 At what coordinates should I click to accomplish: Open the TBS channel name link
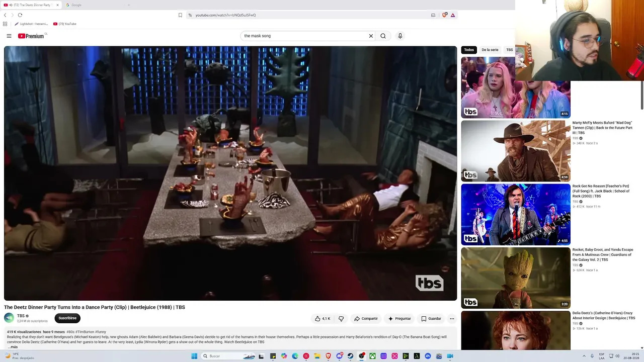tap(21, 316)
